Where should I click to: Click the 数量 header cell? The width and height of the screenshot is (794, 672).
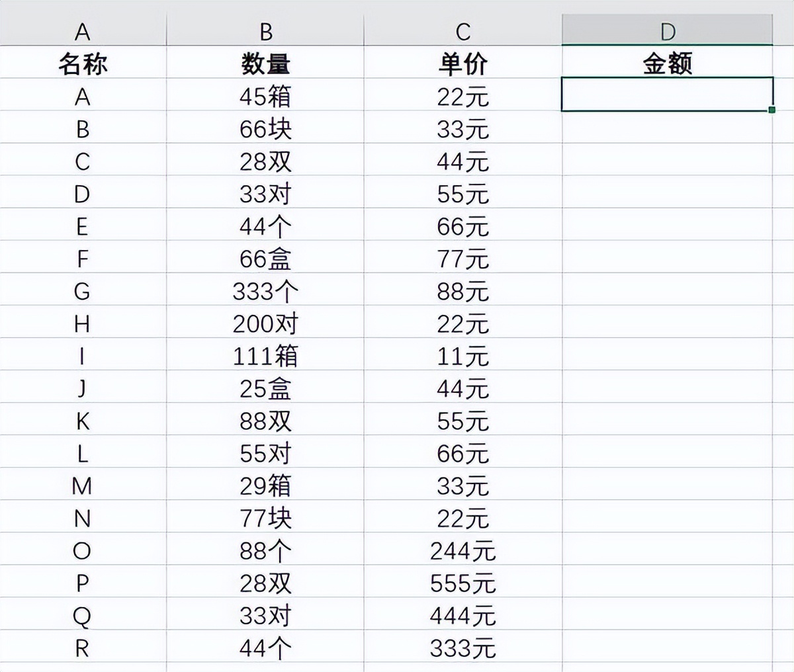coord(265,63)
